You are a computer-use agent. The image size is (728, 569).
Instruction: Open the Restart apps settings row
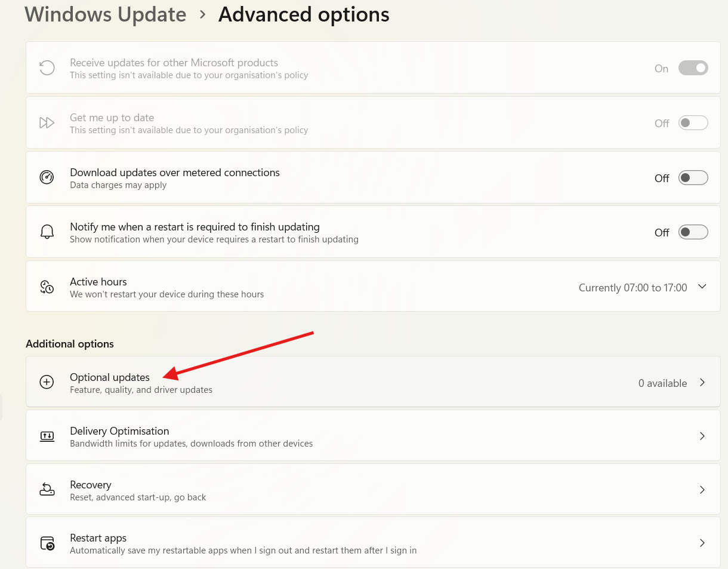[x=372, y=543]
